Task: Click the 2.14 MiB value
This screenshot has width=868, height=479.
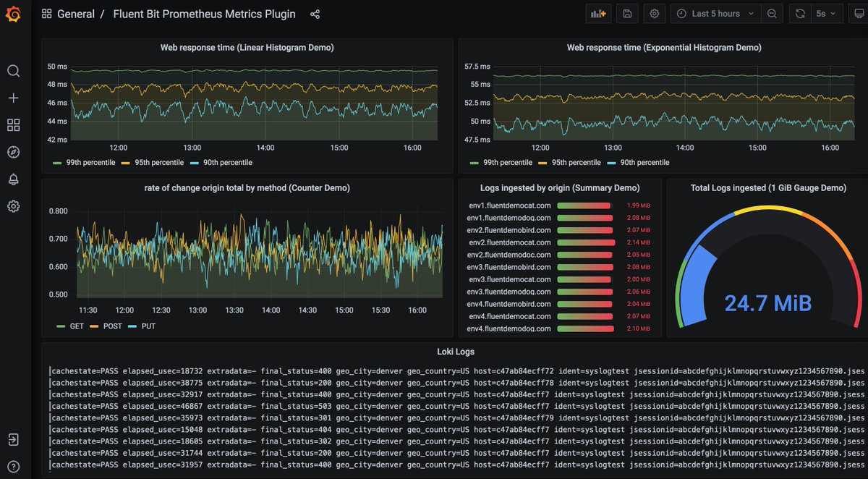Action: [x=639, y=242]
